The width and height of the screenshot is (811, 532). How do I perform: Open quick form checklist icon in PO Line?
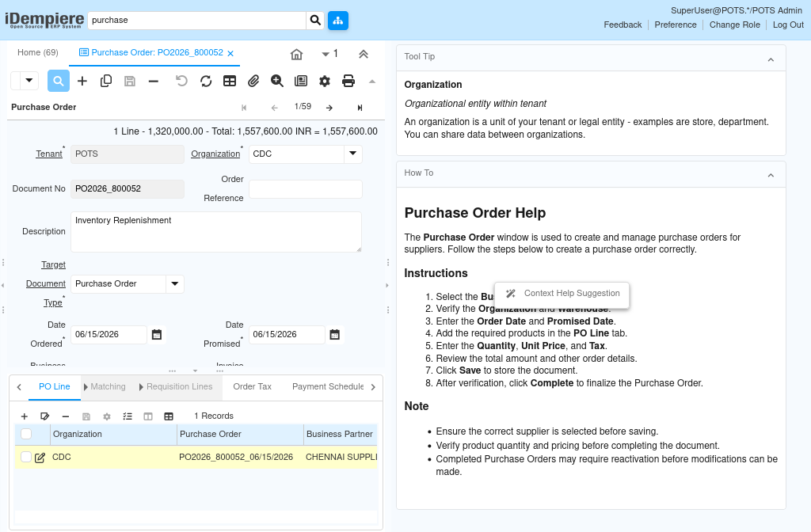[x=128, y=416]
